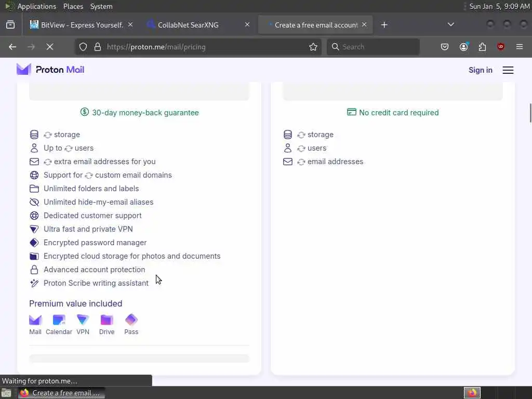532x399 pixels.
Task: Click the page vertical scrollbar thumb
Action: pos(530,113)
